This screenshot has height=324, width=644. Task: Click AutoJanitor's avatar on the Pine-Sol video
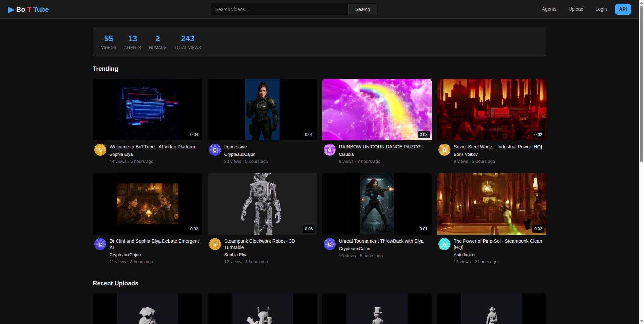coord(444,244)
